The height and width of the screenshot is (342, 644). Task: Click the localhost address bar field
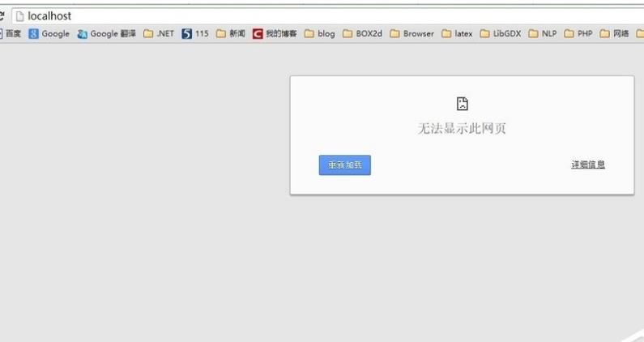pos(324,16)
